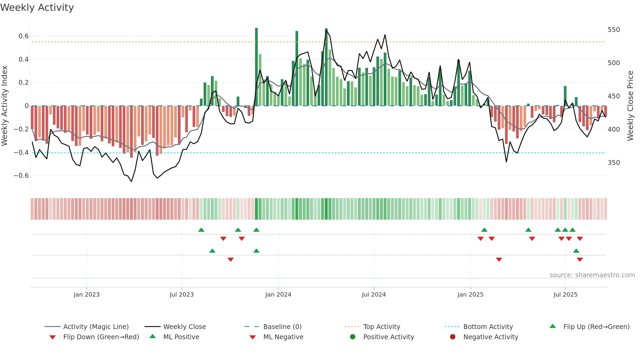Click the 450 price axis tick
Screen dimensions: 644x362
[x=614, y=96]
